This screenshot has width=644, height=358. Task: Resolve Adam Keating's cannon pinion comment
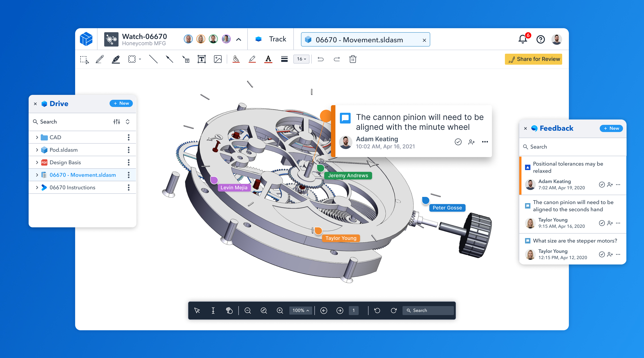(458, 142)
